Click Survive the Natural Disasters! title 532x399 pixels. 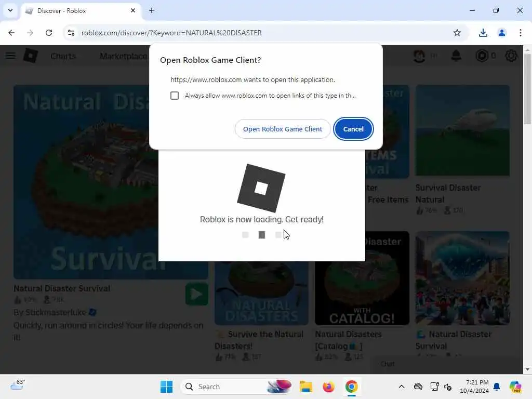[x=259, y=340]
